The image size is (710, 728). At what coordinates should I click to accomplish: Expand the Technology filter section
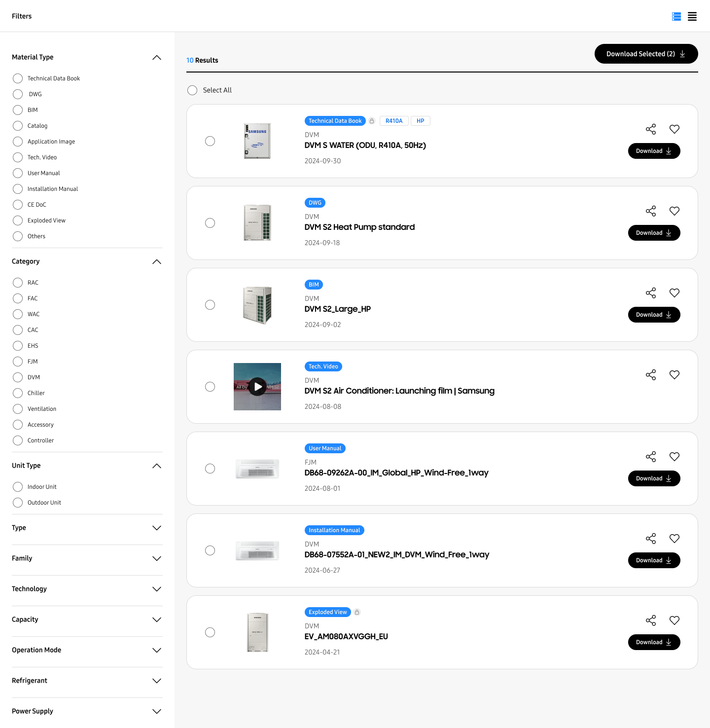157,589
